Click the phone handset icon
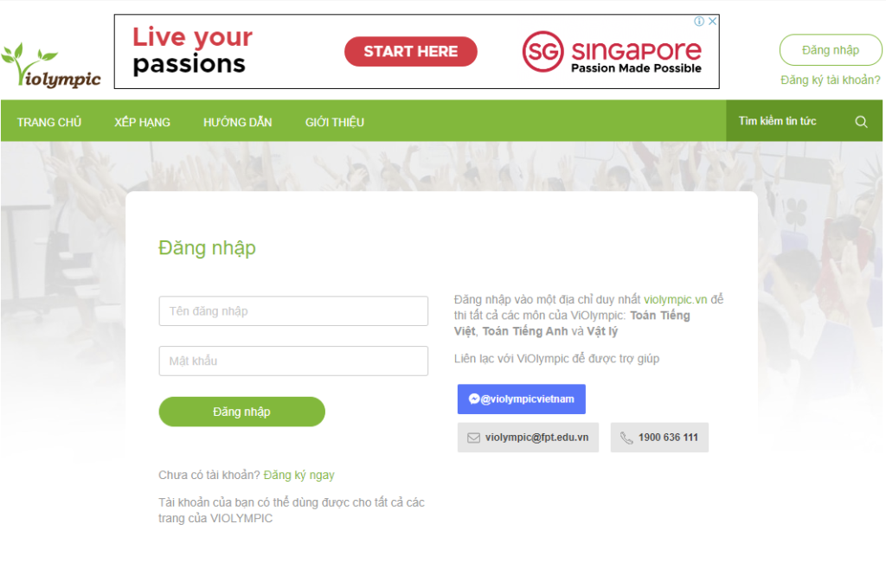The width and height of the screenshot is (886, 588). [x=626, y=438]
